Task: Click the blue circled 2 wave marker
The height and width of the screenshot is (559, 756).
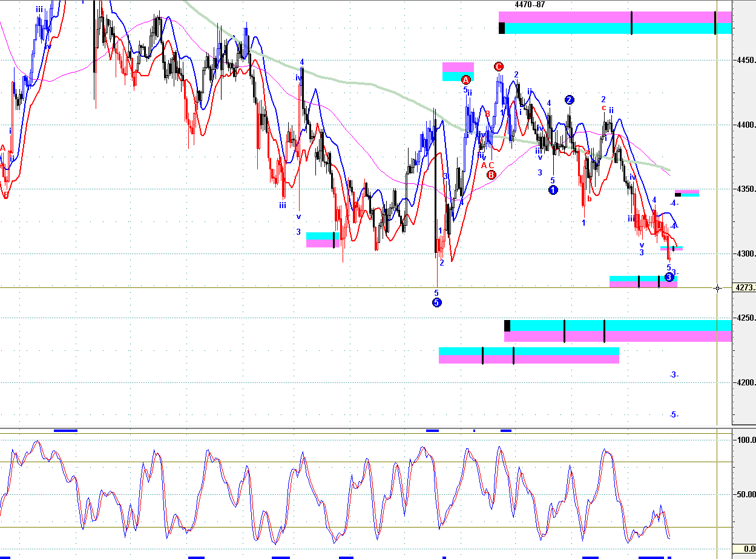Action: coord(570,100)
